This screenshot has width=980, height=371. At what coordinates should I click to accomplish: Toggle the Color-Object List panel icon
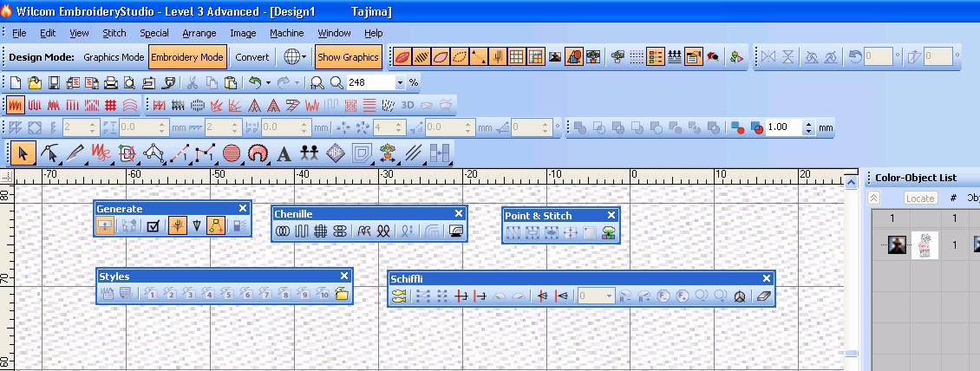656,57
